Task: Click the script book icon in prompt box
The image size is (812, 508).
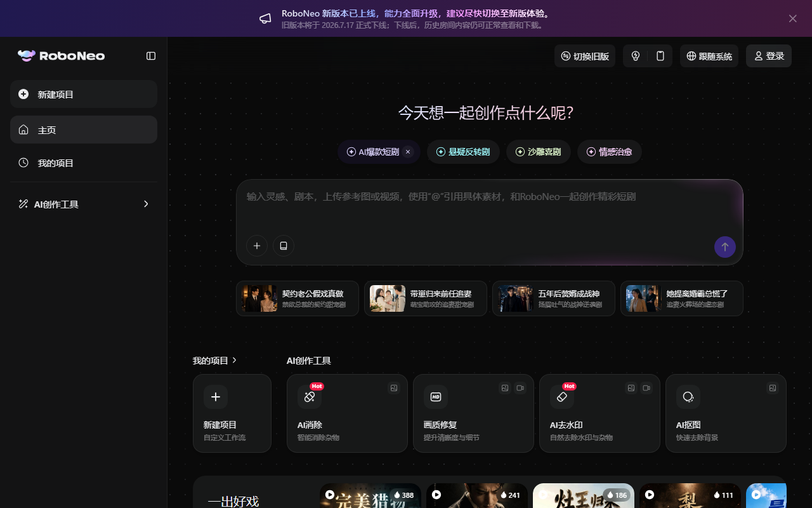Action: 284,246
